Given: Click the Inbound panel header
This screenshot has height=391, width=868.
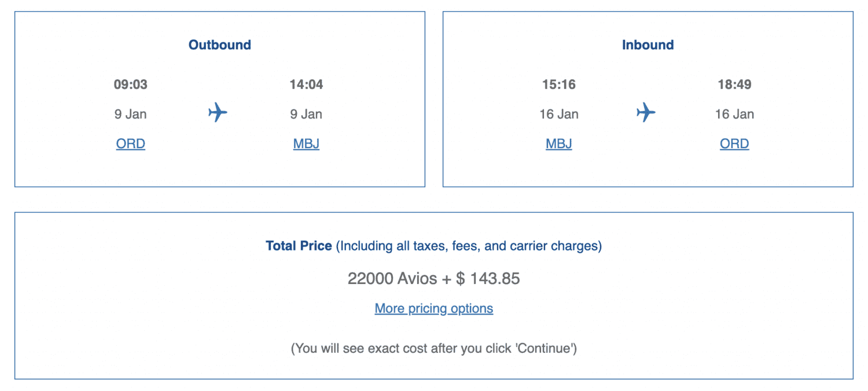Looking at the screenshot, I should [648, 45].
